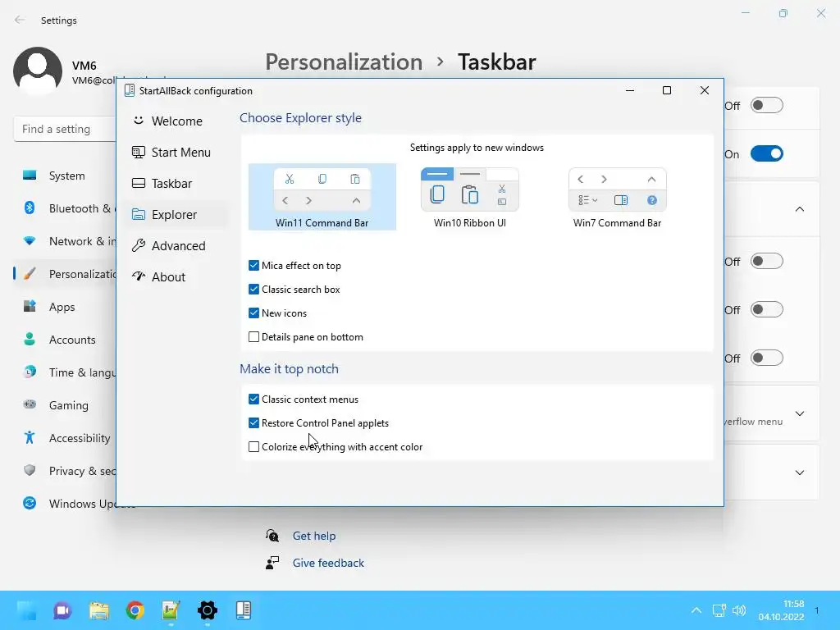
Task: Toggle Mica effect on top checkbox
Action: [x=254, y=266]
